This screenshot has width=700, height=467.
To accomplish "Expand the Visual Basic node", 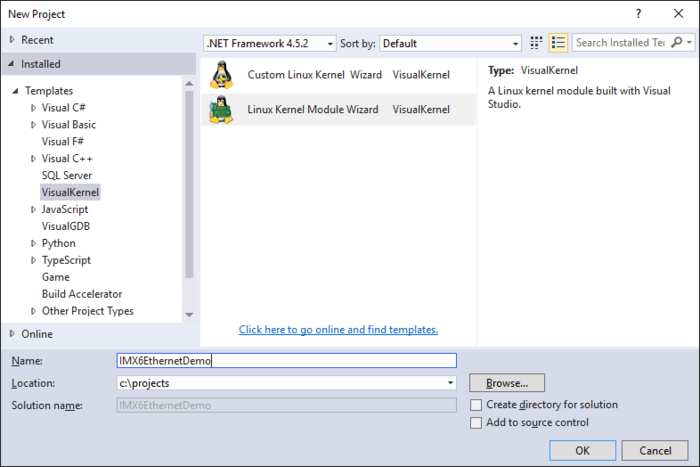I will click(33, 125).
